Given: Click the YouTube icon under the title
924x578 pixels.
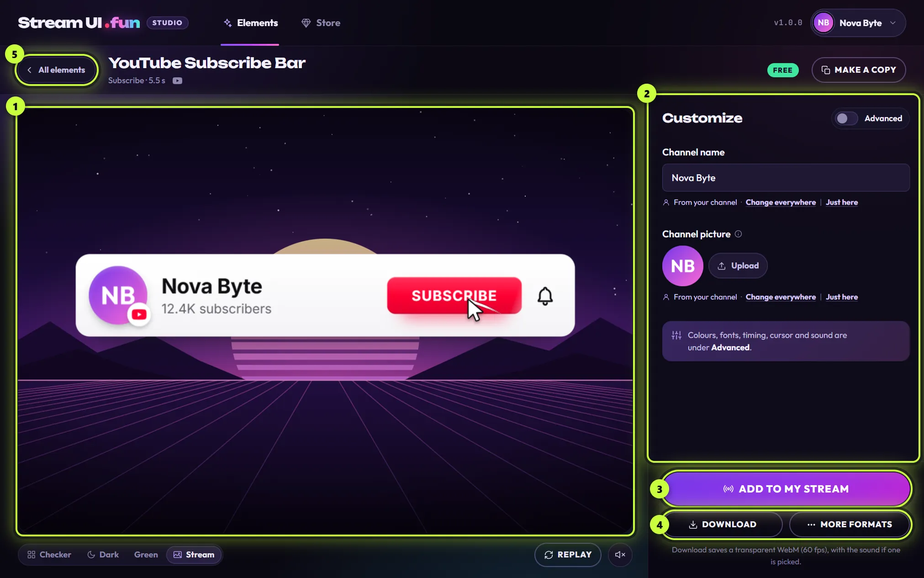Looking at the screenshot, I should point(177,81).
